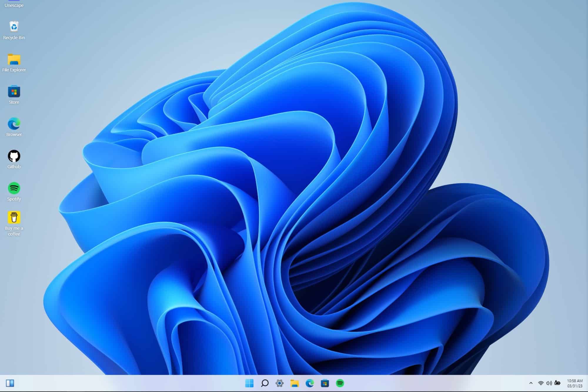Click the volume speaker tray icon
Screen dimensions: 588x392
point(549,383)
